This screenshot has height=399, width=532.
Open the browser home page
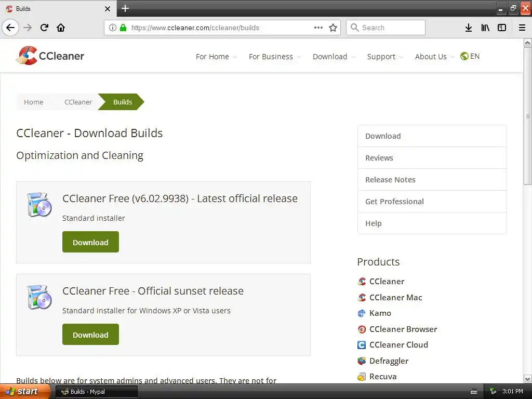(61, 28)
